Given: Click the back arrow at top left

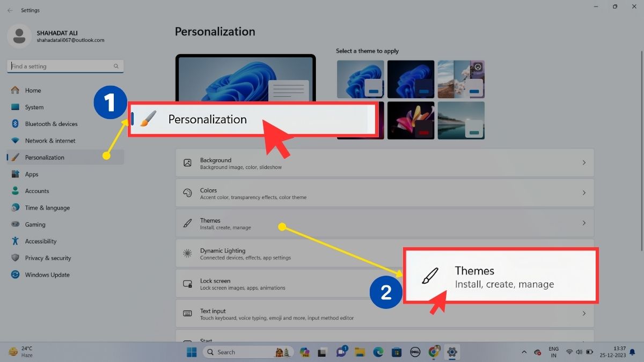Looking at the screenshot, I should pyautogui.click(x=10, y=10).
